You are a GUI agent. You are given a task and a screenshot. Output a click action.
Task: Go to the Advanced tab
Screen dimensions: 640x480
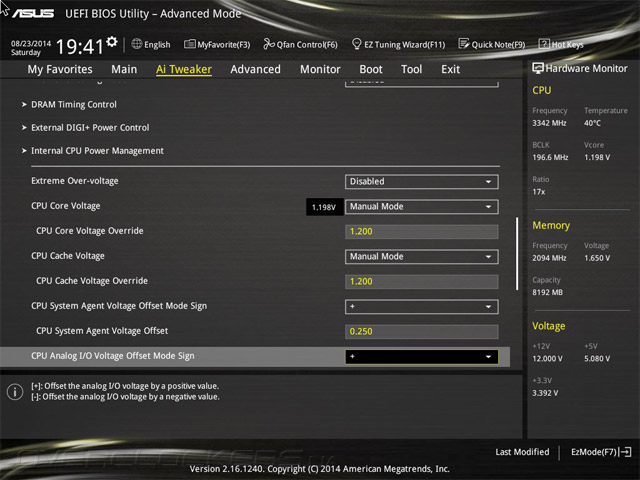[x=256, y=69]
